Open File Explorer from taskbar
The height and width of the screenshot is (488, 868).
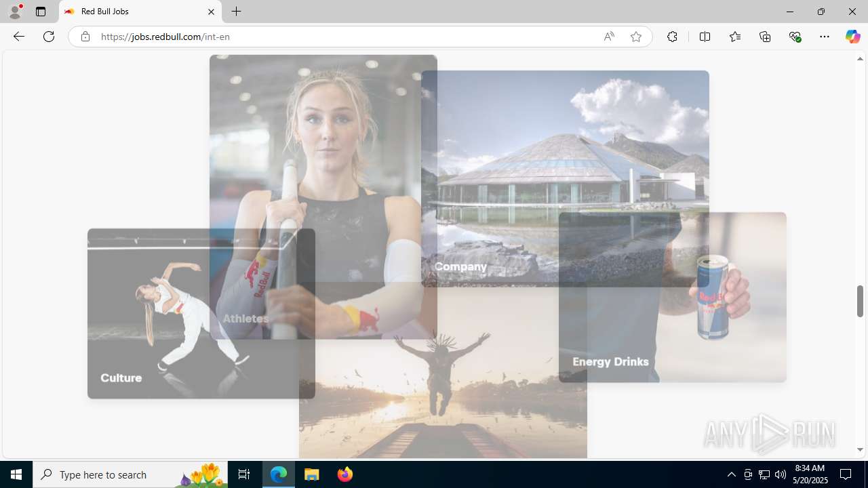[x=312, y=474]
